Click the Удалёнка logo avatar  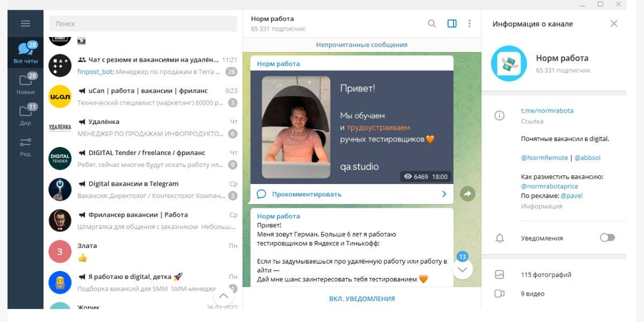click(x=60, y=128)
